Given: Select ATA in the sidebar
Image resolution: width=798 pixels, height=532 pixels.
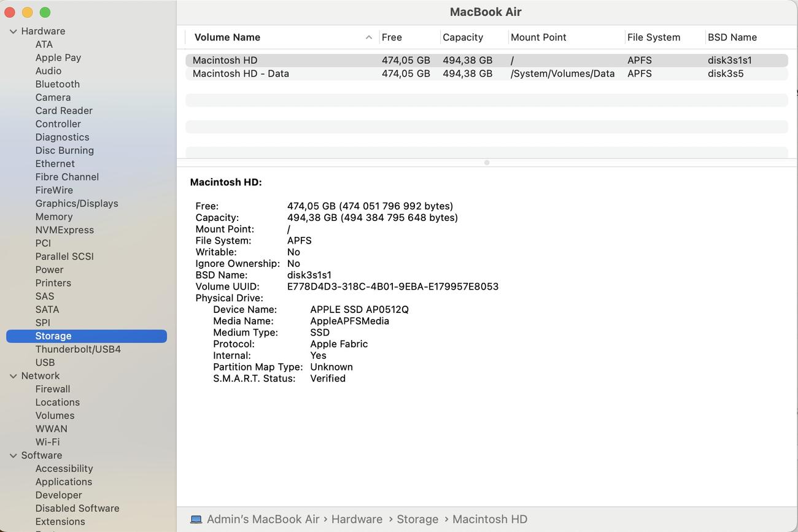Looking at the screenshot, I should 44,44.
